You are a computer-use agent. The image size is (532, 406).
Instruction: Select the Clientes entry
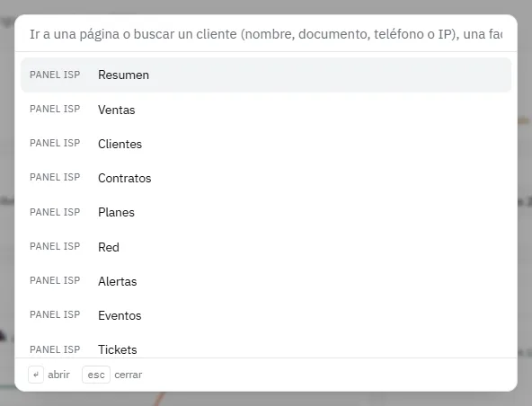(x=266, y=144)
